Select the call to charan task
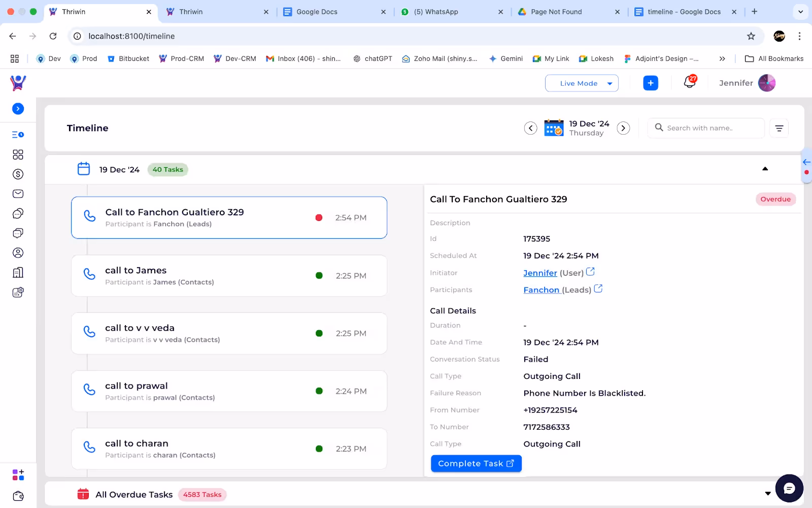This screenshot has height=508, width=812. (x=229, y=449)
